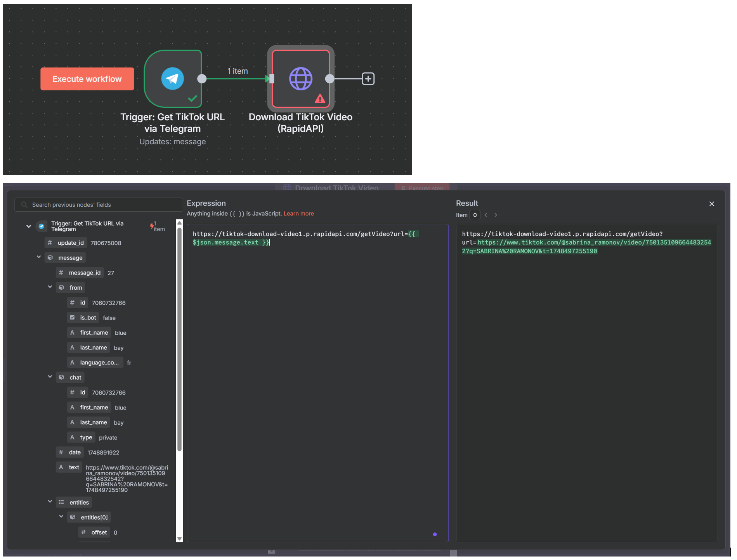Select the update_id field pill
This screenshot has width=737, height=560.
coord(66,243)
